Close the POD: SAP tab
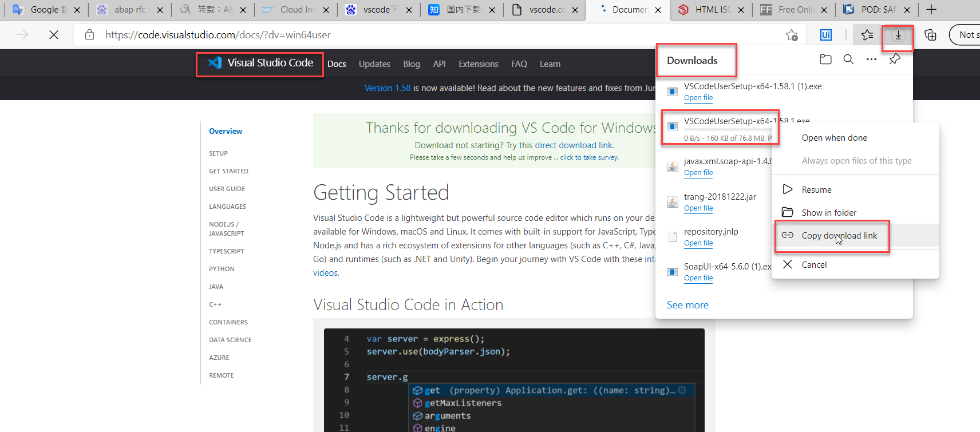980x432 pixels. (x=907, y=10)
